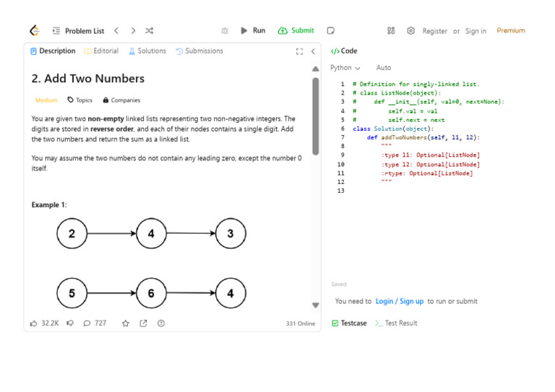
Task: Open the debugger bug icon
Action: coord(225,31)
